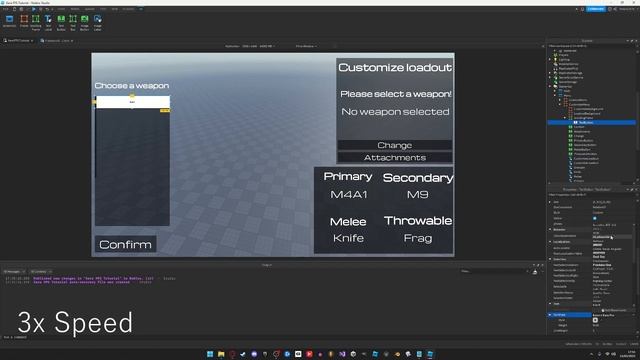Insert an Image Button element
Screen dimensions: 640x360
pyautogui.click(x=84, y=22)
